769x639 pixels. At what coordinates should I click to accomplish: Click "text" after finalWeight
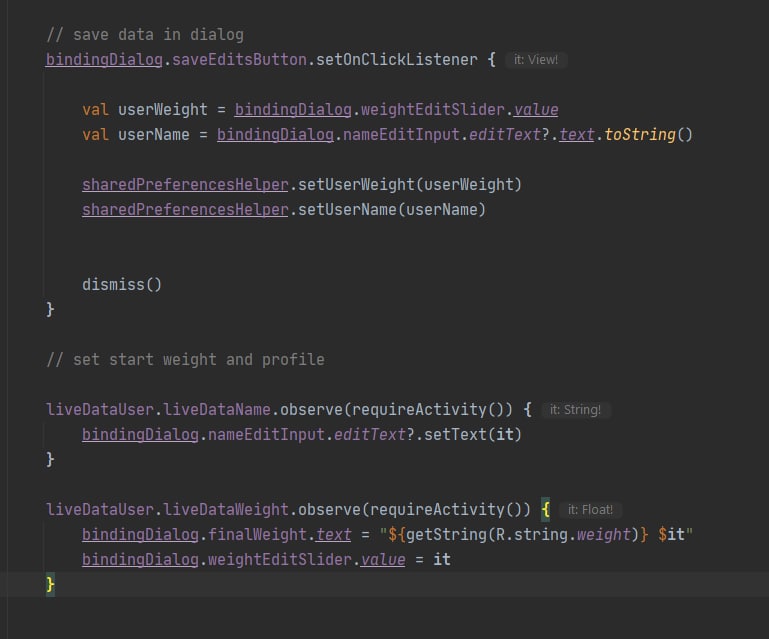coord(333,535)
